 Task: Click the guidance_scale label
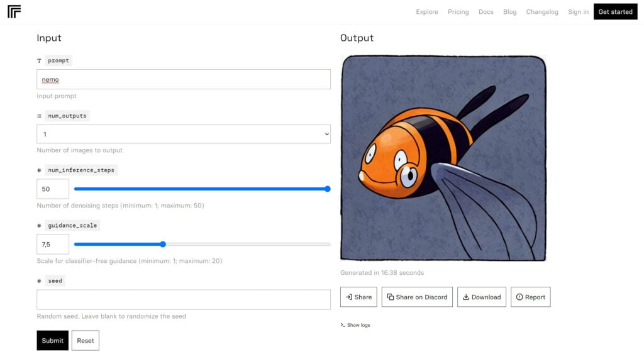[x=72, y=226]
